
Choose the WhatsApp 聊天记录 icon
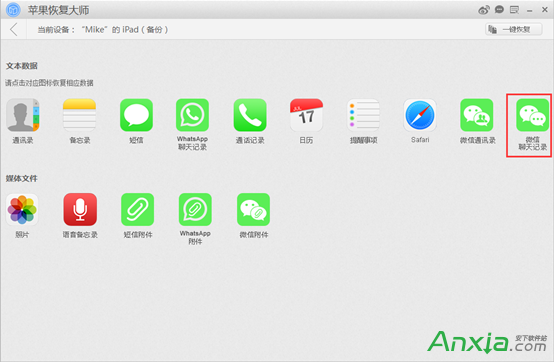click(193, 115)
